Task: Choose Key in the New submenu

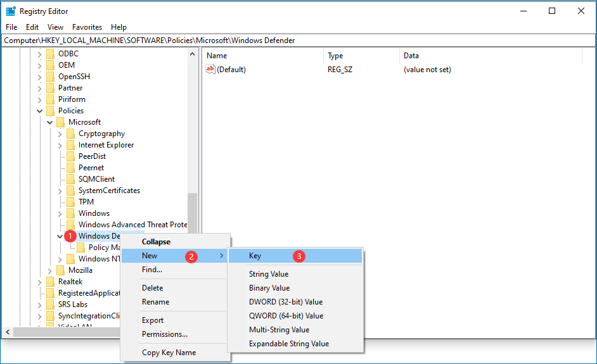Action: (295, 256)
